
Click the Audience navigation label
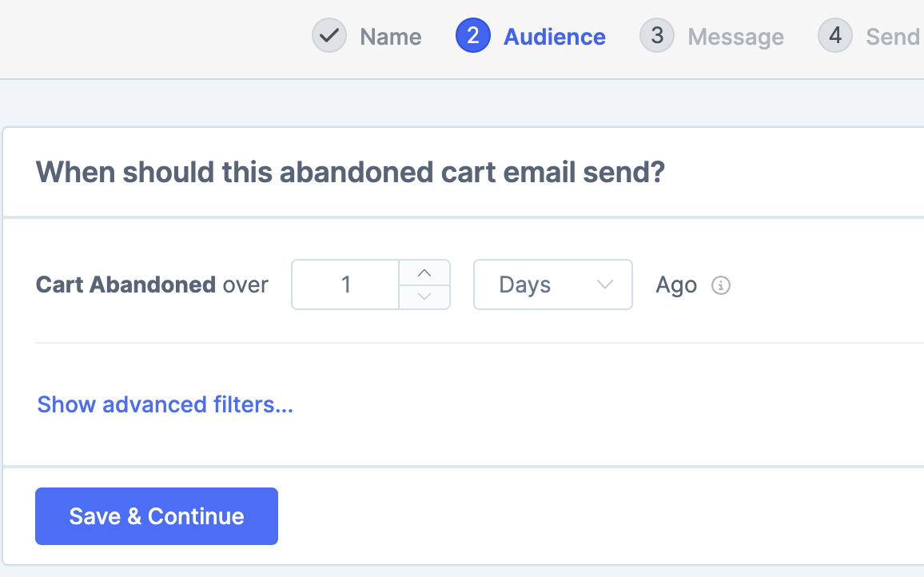[x=555, y=36]
